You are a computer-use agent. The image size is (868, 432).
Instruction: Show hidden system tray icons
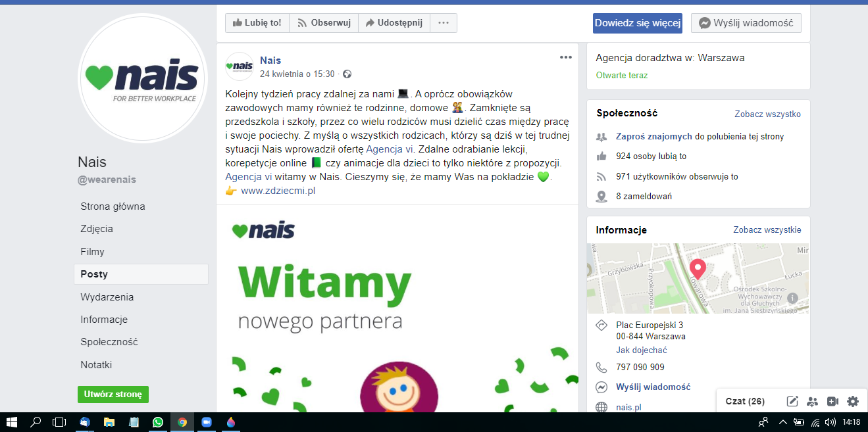click(x=782, y=422)
